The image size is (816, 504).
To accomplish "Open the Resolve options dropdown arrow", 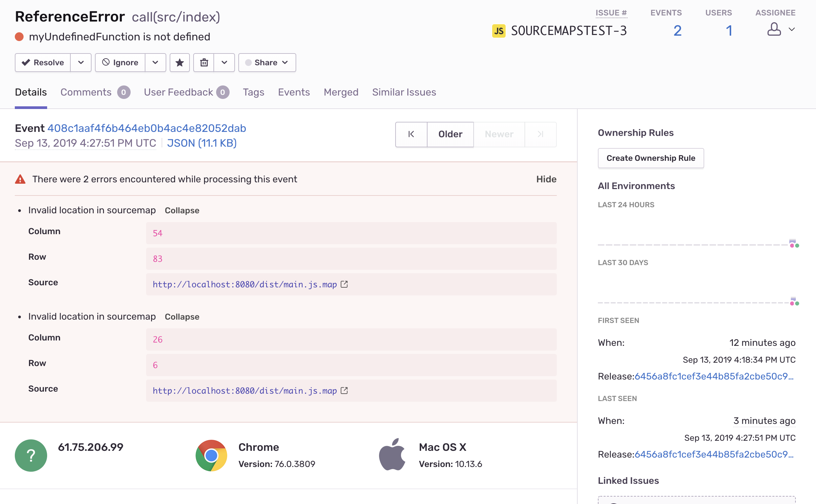I will [81, 63].
